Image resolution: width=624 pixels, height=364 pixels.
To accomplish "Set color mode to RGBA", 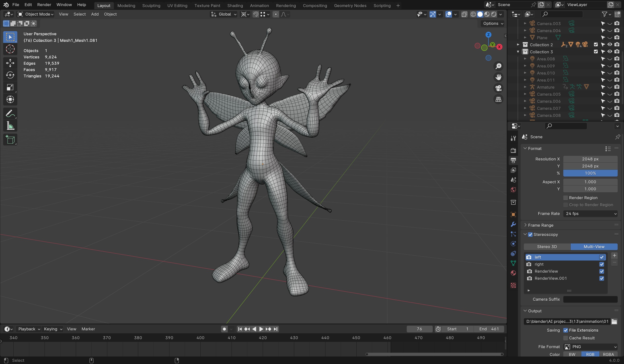I will click(608, 354).
